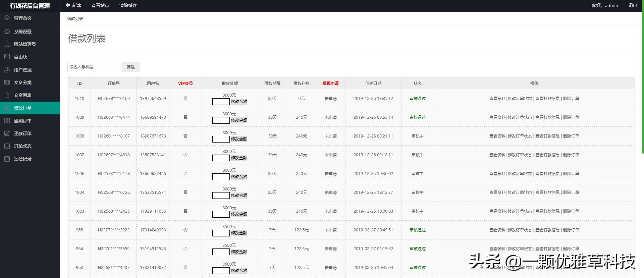This screenshot has height=278, width=644.
Task: Click the 用户管理 users icon
Action: tap(7, 70)
